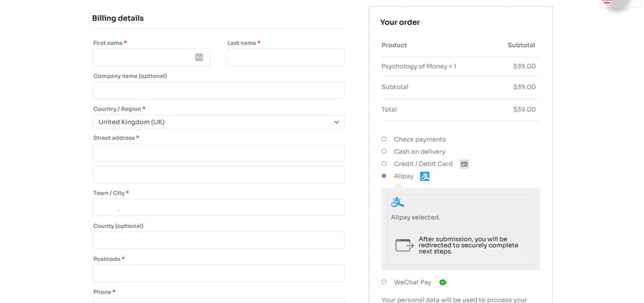Click the County optional input field
The height and width of the screenshot is (303, 644).
click(x=218, y=240)
